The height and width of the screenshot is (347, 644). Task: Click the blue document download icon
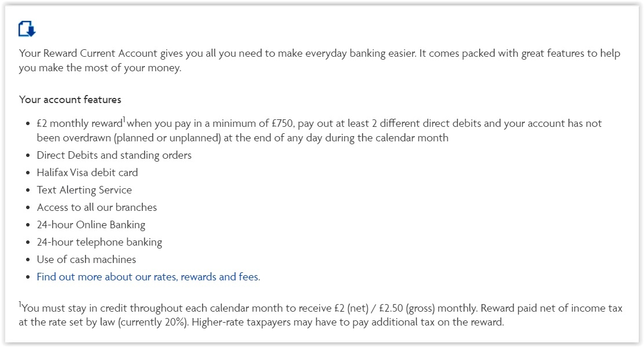[27, 29]
